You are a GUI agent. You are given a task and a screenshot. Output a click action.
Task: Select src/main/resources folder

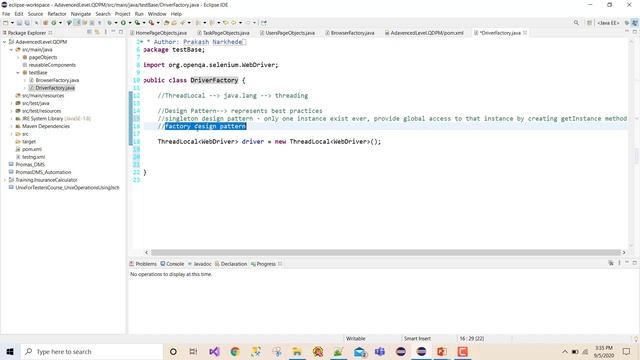point(43,96)
